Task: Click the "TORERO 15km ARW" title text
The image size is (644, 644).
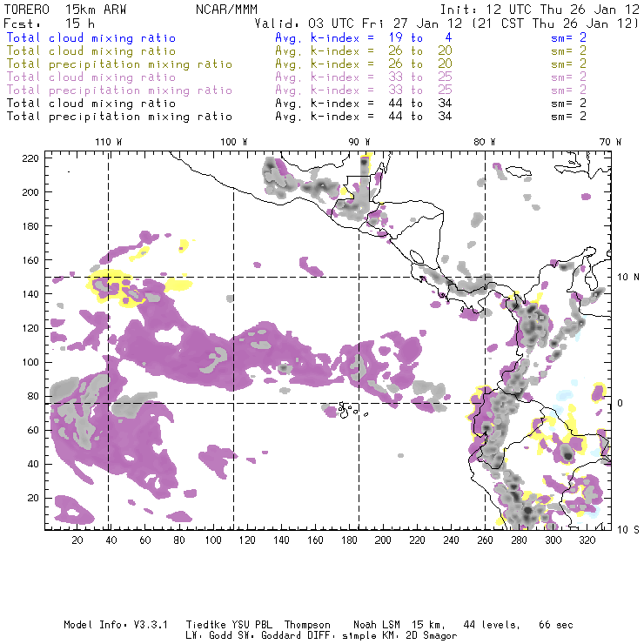Action: 65,10
